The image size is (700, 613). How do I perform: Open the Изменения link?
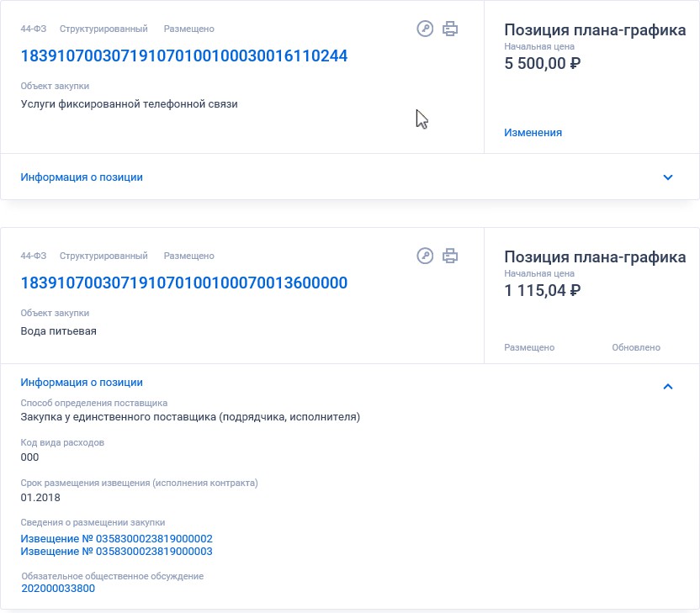pyautogui.click(x=533, y=133)
